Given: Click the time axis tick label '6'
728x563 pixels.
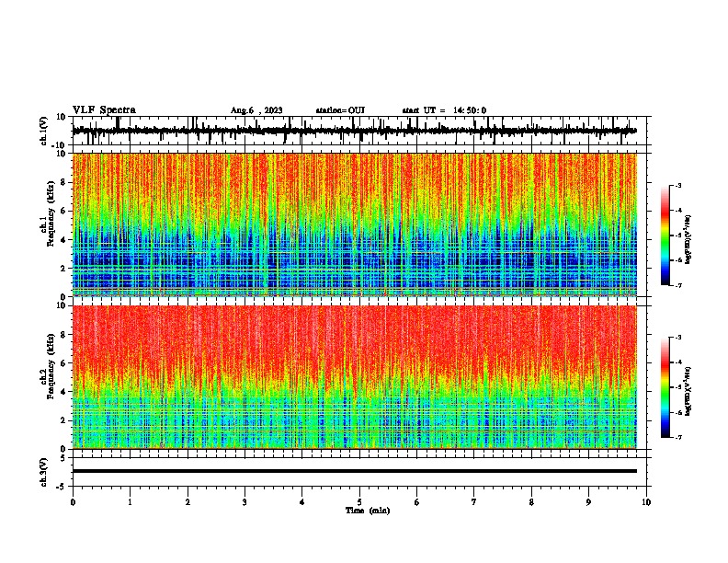Looking at the screenshot, I should 416,502.
